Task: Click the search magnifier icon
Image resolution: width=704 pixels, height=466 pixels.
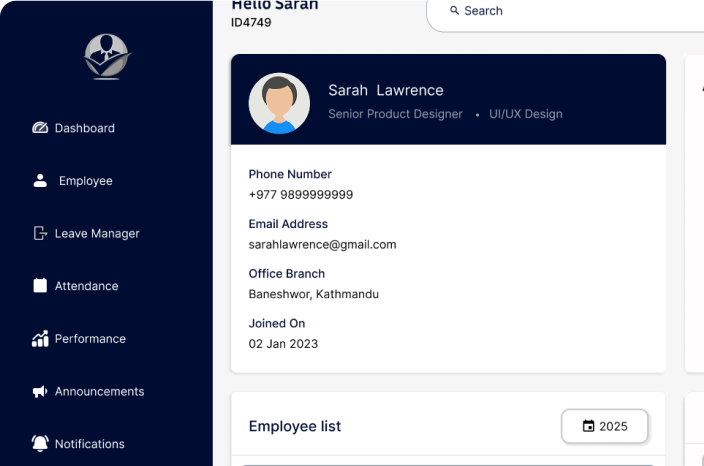Action: pos(455,11)
